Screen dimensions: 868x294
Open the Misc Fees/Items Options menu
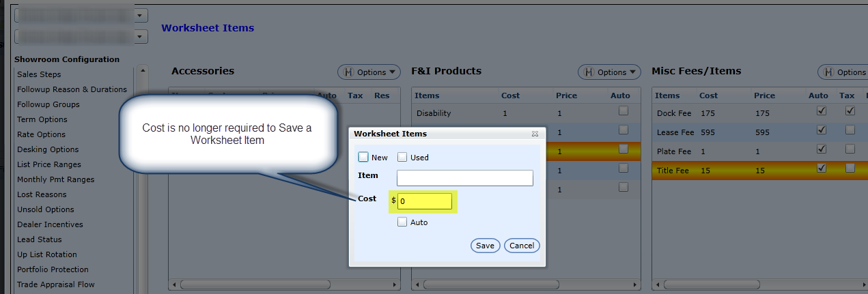pos(844,72)
